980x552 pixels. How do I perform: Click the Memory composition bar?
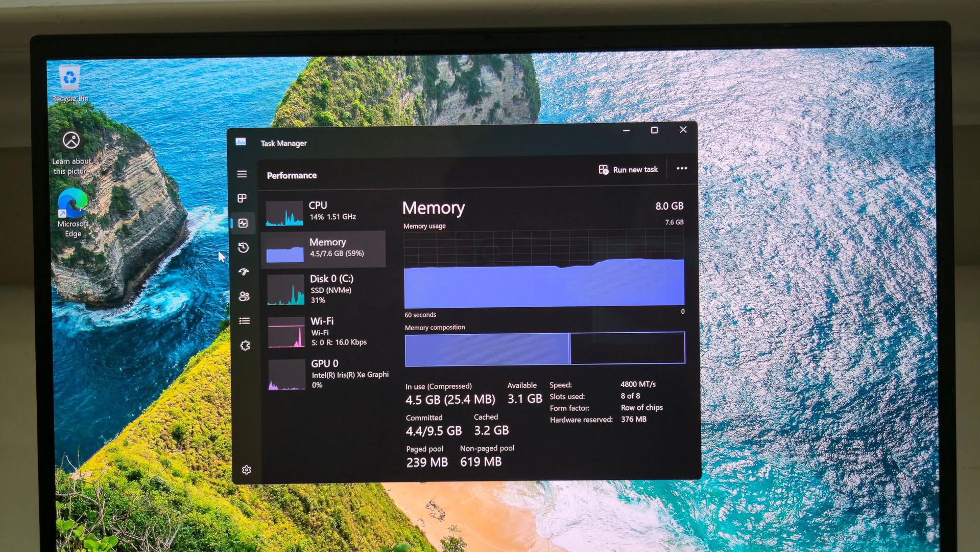pos(544,349)
